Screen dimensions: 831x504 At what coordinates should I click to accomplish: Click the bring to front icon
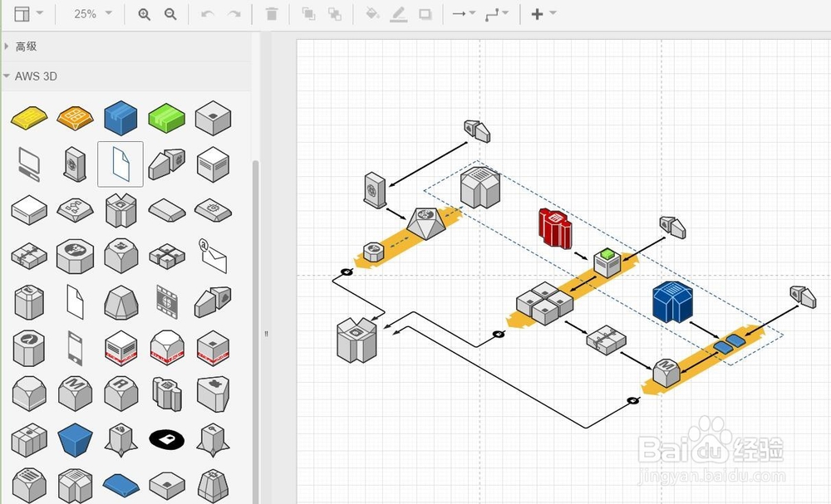(308, 14)
